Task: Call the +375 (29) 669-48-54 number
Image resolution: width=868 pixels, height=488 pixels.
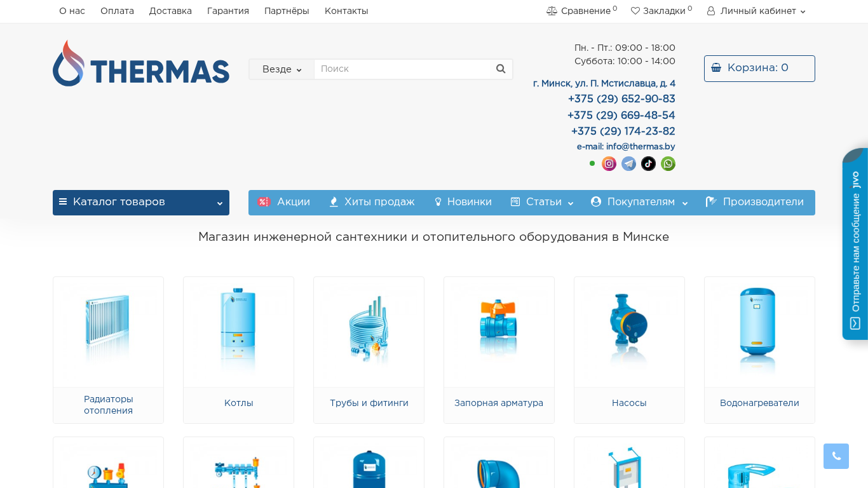Action: [621, 116]
